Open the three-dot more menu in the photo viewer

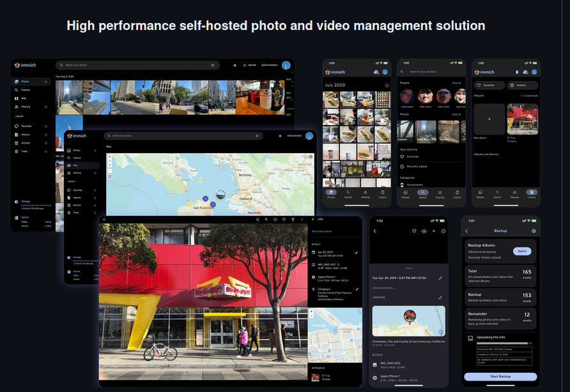302,220
